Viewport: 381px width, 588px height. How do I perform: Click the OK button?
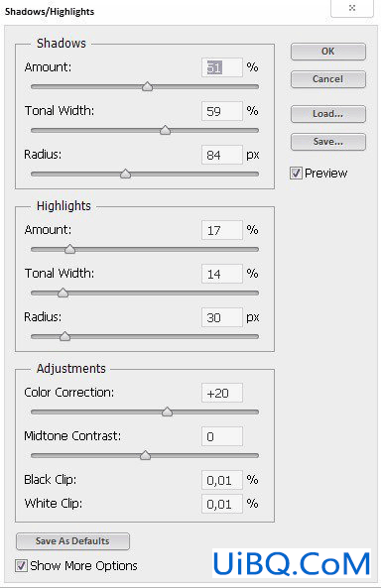[328, 51]
